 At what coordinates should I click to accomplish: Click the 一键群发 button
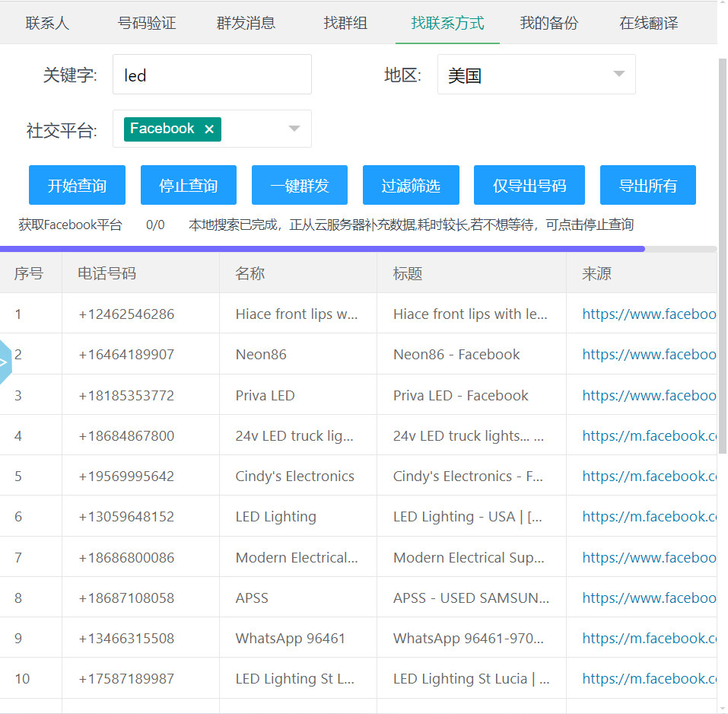coord(300,186)
